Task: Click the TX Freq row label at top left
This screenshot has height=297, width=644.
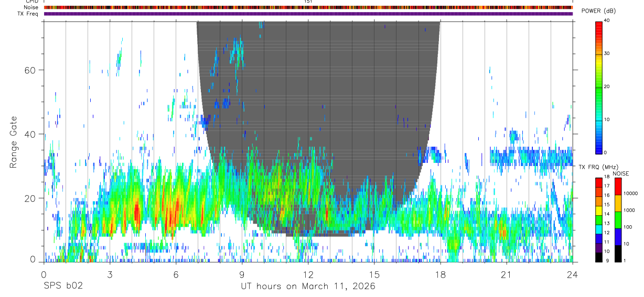Action: coord(28,14)
